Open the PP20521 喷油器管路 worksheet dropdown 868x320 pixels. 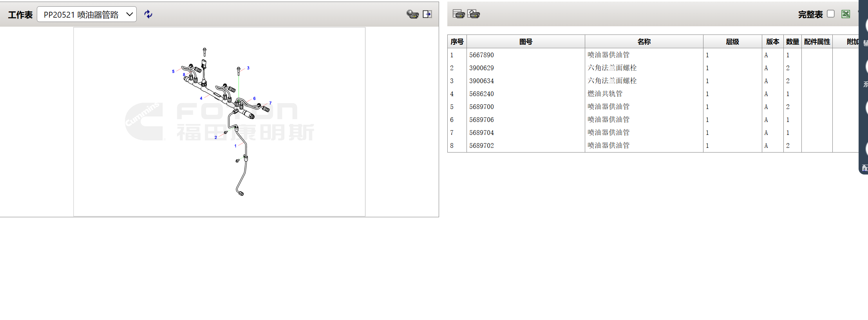(x=87, y=15)
